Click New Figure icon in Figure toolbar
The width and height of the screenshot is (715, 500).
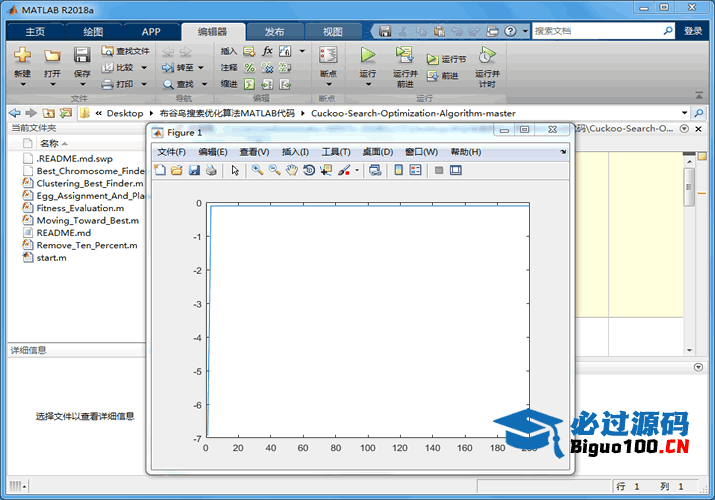pyautogui.click(x=160, y=170)
